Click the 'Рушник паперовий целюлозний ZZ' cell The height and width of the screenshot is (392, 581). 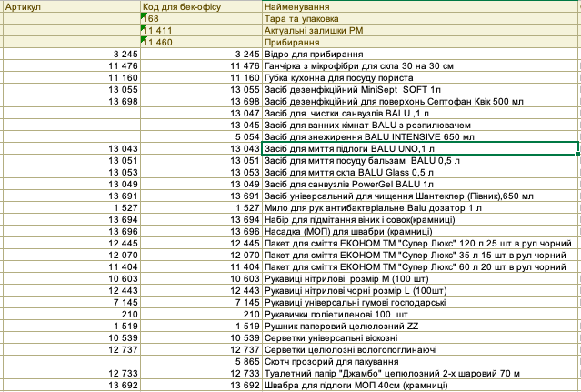coord(421,326)
